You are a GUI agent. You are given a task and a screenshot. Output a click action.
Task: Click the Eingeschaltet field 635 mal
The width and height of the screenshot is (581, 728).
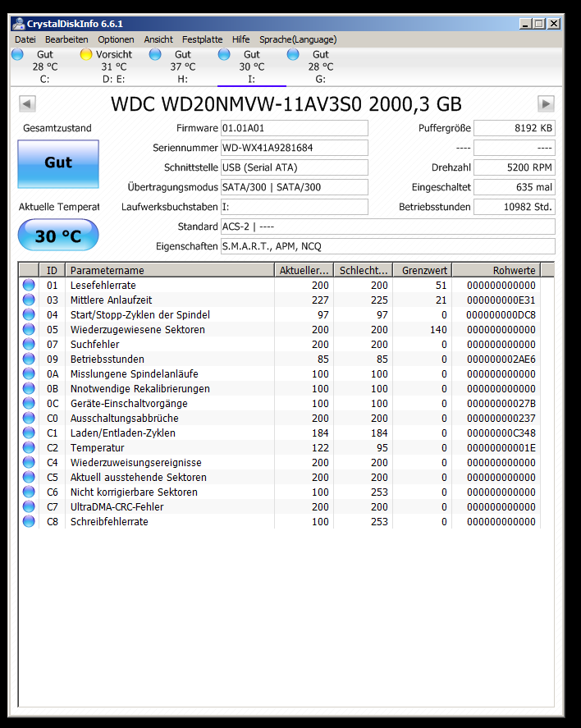coord(515,187)
